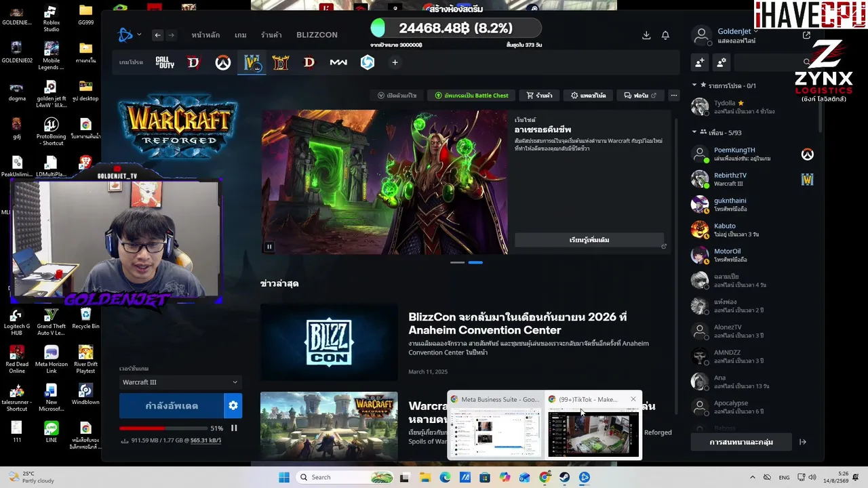Select friend AlonezTV
868x488 pixels.
click(751, 331)
